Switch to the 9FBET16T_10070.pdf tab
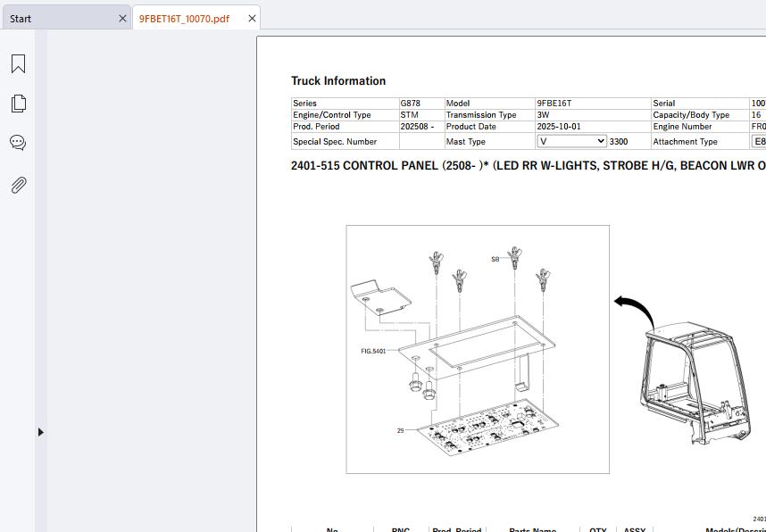766x532 pixels. (196, 18)
